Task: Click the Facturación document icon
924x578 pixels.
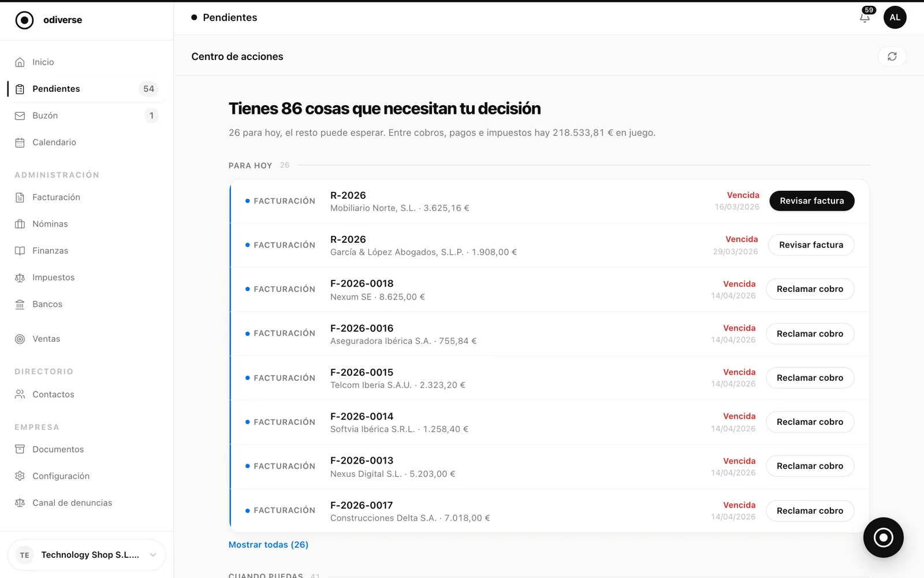Action: coord(20,197)
